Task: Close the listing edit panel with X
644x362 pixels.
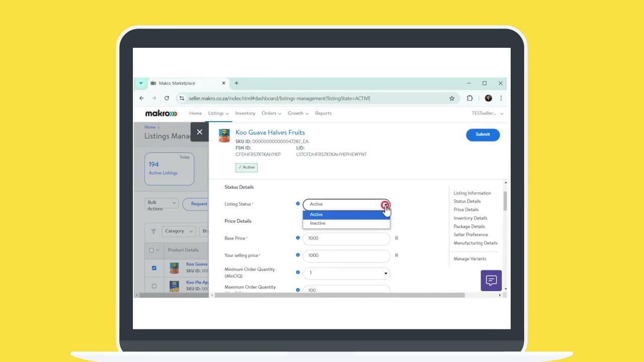Action: [x=200, y=132]
